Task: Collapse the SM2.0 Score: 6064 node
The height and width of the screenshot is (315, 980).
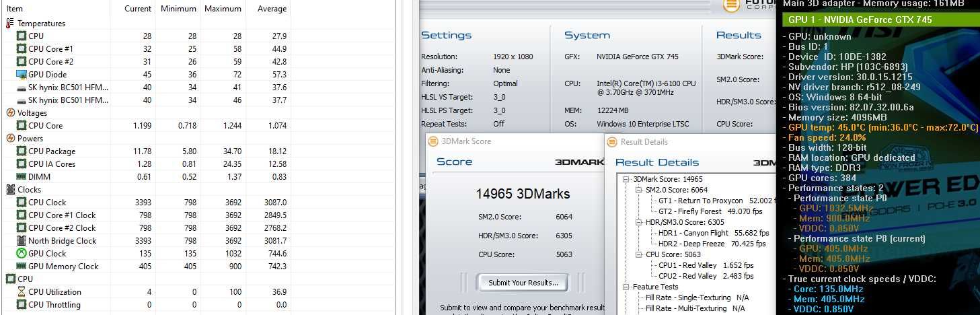Action: [638, 190]
